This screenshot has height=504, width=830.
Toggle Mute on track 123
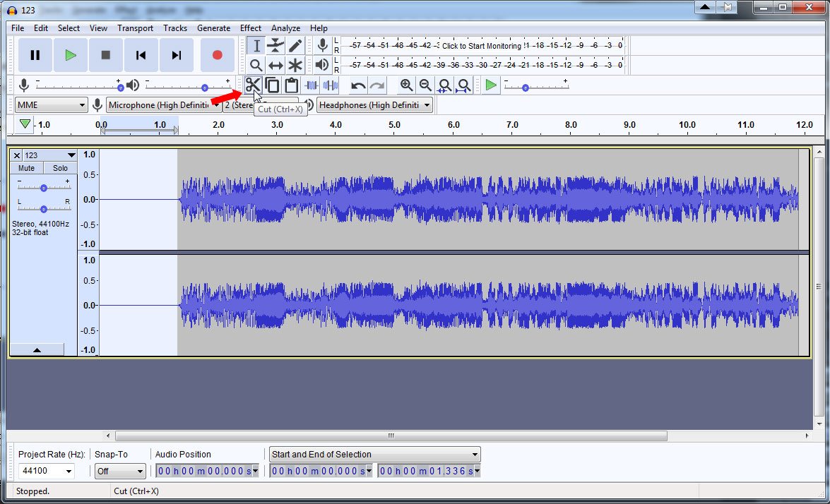[x=26, y=168]
